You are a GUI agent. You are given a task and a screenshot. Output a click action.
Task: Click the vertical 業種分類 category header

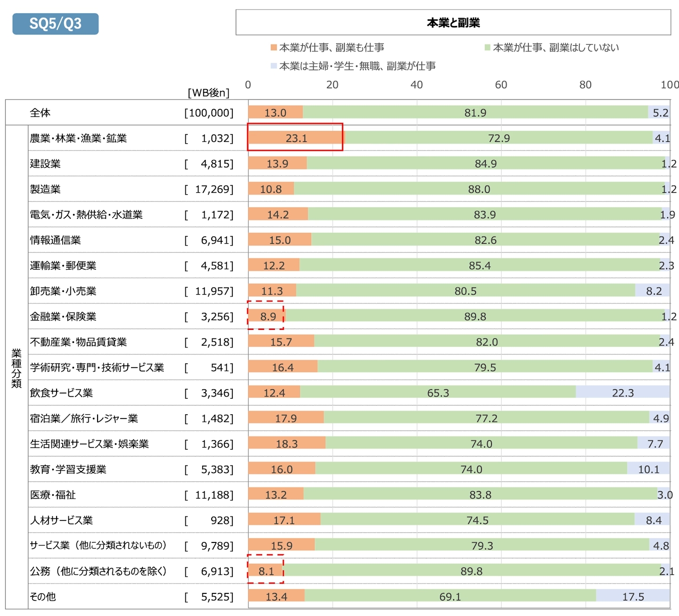point(17,368)
